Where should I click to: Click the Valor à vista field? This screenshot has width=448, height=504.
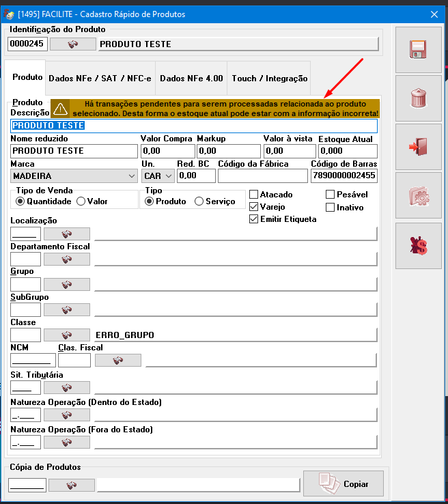click(290, 151)
